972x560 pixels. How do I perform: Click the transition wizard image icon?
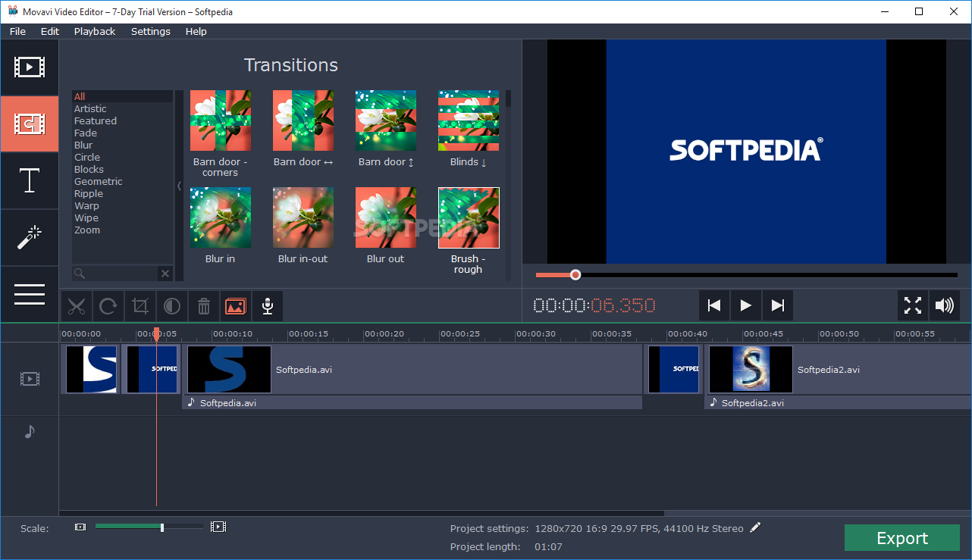(x=236, y=306)
